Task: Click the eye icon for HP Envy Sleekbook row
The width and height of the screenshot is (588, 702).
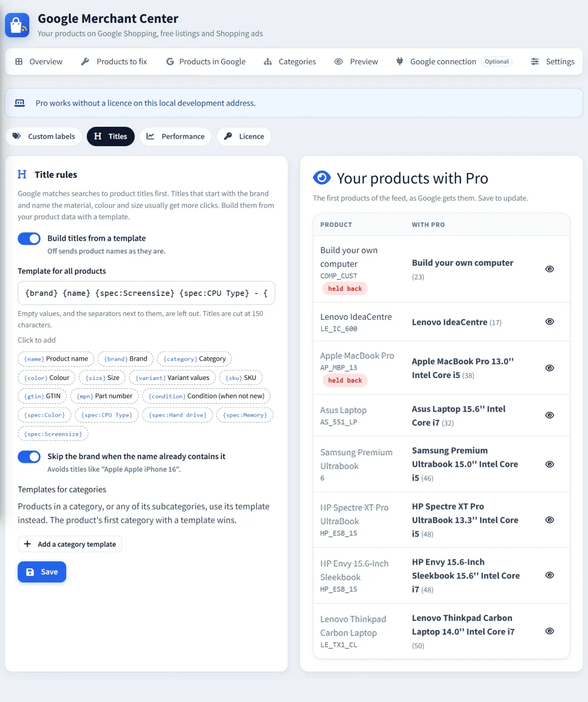Action: [x=549, y=575]
